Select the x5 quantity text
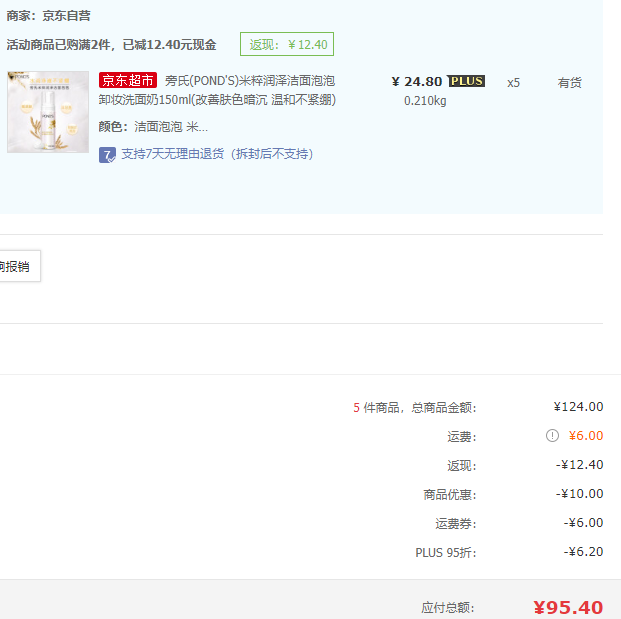Image resolution: width=621 pixels, height=619 pixels. (513, 83)
